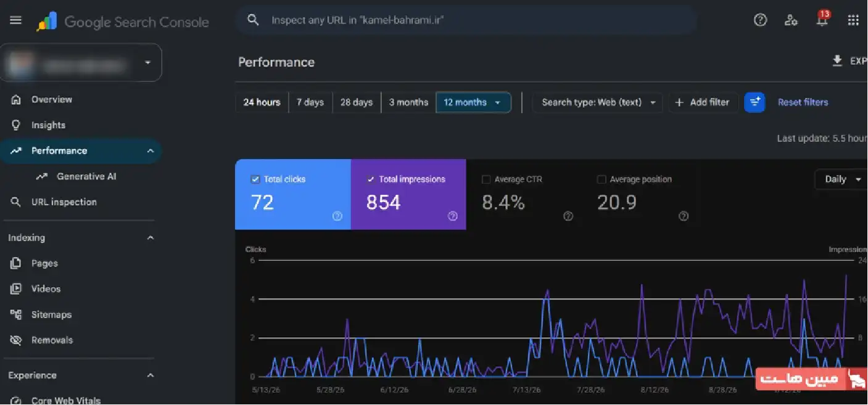Click the Sitemaps icon in sidebar
868x405 pixels.
point(17,314)
